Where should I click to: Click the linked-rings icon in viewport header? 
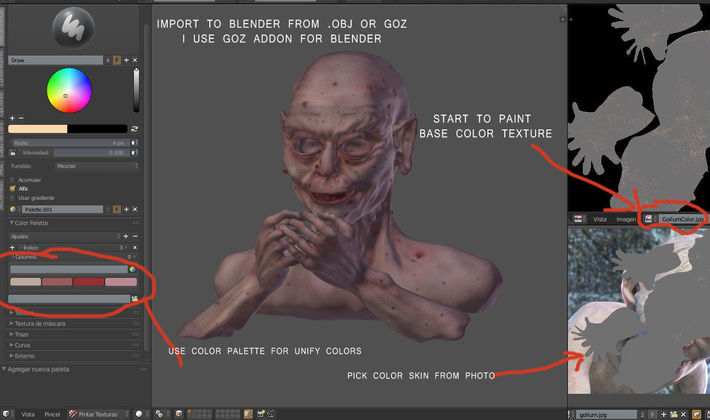pos(159,414)
